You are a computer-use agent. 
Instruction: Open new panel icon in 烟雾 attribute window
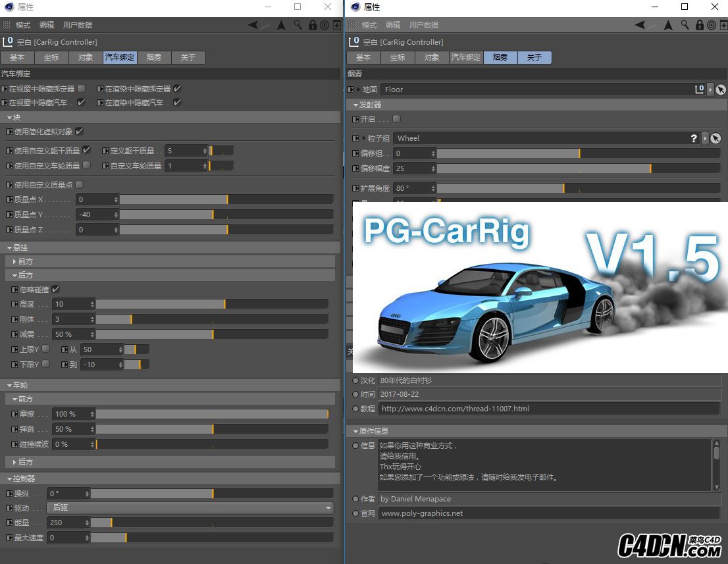click(723, 24)
